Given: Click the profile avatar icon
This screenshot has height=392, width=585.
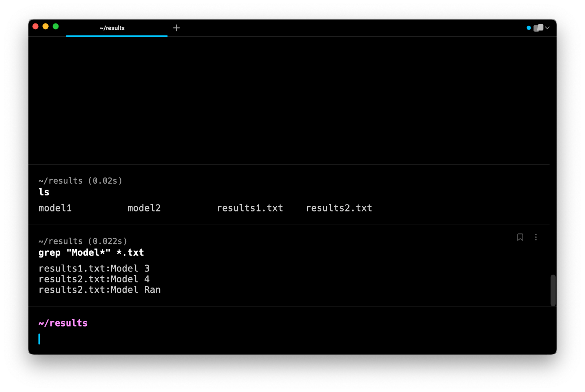Looking at the screenshot, I should [538, 28].
